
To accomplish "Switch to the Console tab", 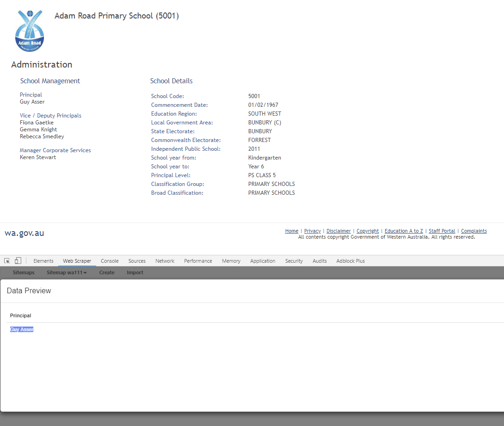I will pos(110,261).
